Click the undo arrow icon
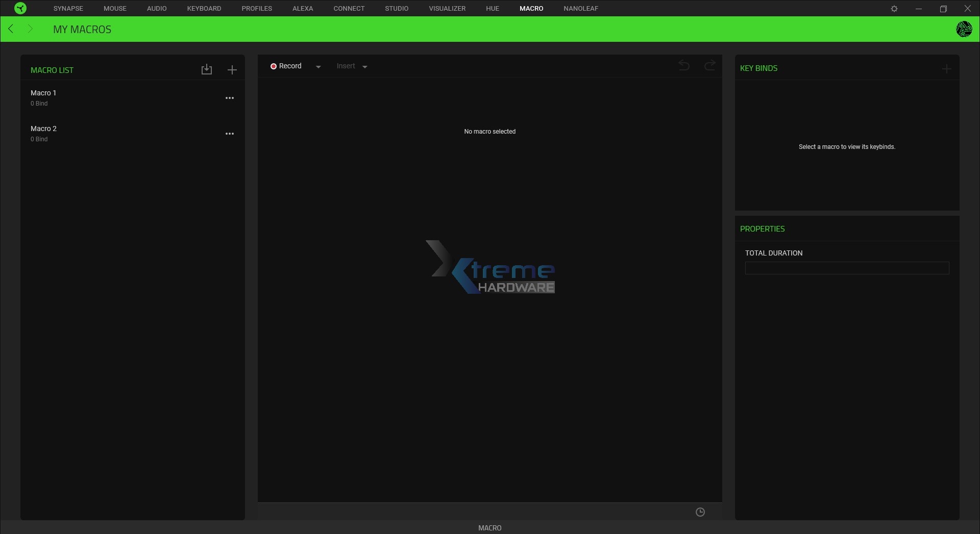The height and width of the screenshot is (534, 980). (x=684, y=66)
